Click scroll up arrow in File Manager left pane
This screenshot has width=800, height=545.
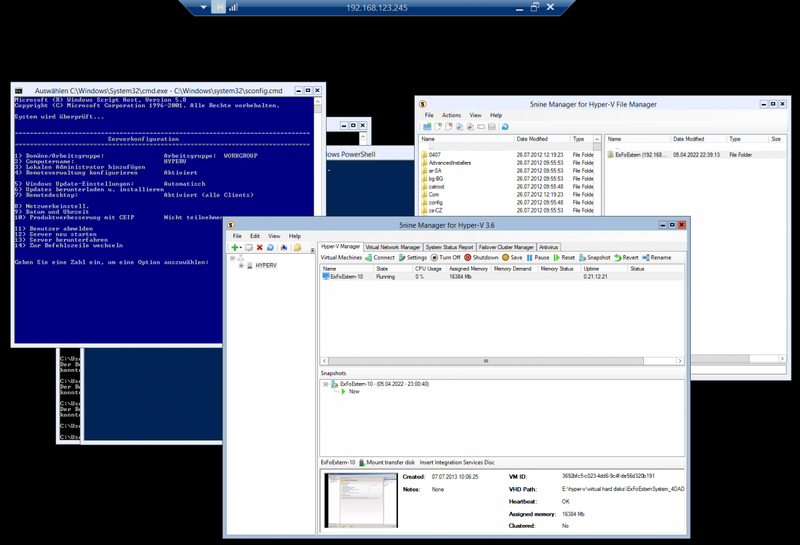click(x=597, y=139)
